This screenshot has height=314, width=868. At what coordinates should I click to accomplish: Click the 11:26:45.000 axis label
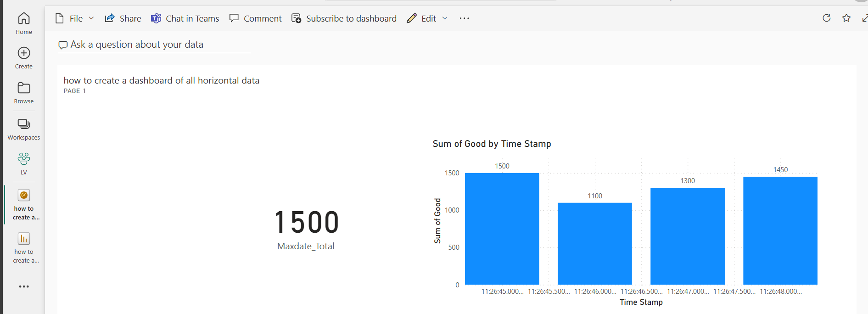(x=502, y=291)
